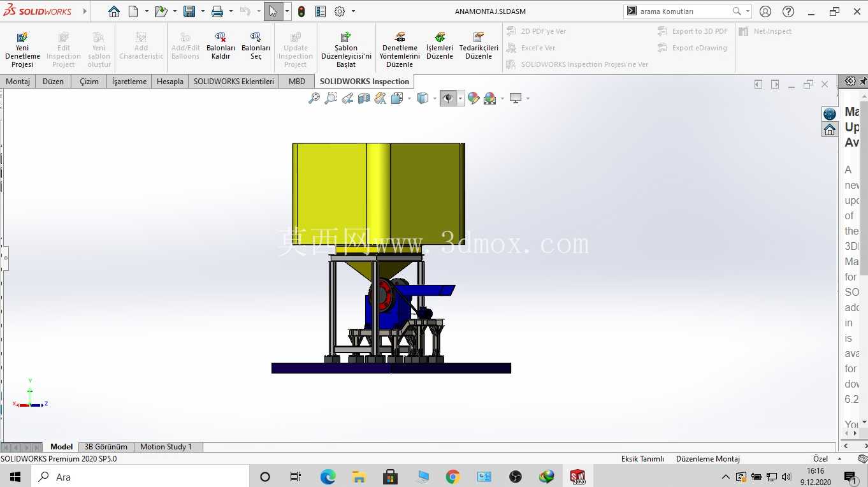Open Help question mark icon
This screenshot has width=868, height=487.
pyautogui.click(x=788, y=11)
